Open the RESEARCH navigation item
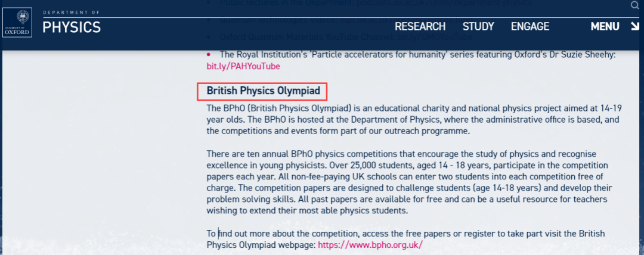644x255 pixels. [420, 27]
